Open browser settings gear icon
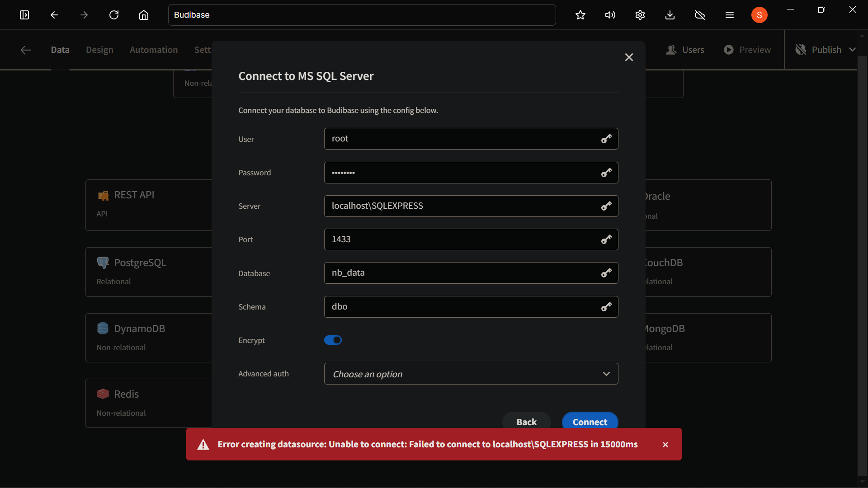Viewport: 868px width, 488px height. tap(640, 15)
